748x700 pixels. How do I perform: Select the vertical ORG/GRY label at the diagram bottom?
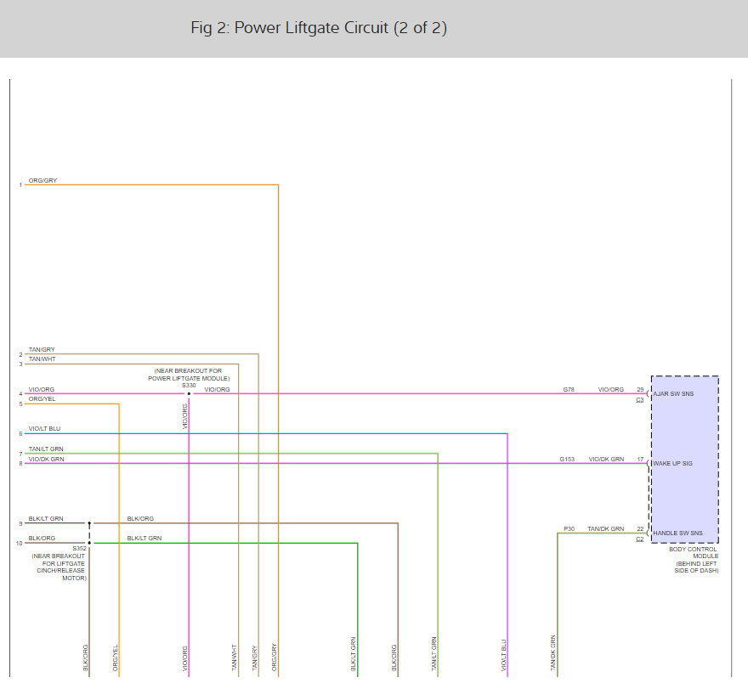[275, 658]
